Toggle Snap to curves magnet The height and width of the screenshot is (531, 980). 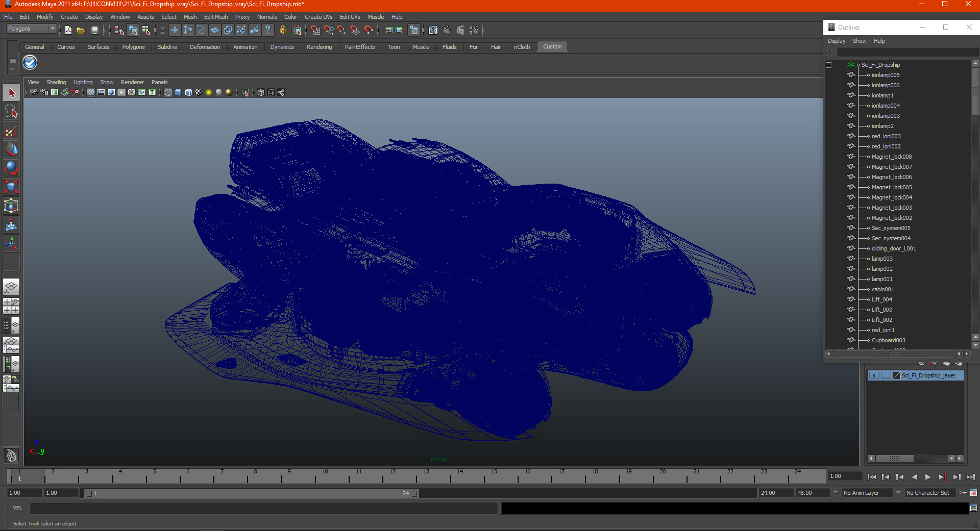click(329, 31)
